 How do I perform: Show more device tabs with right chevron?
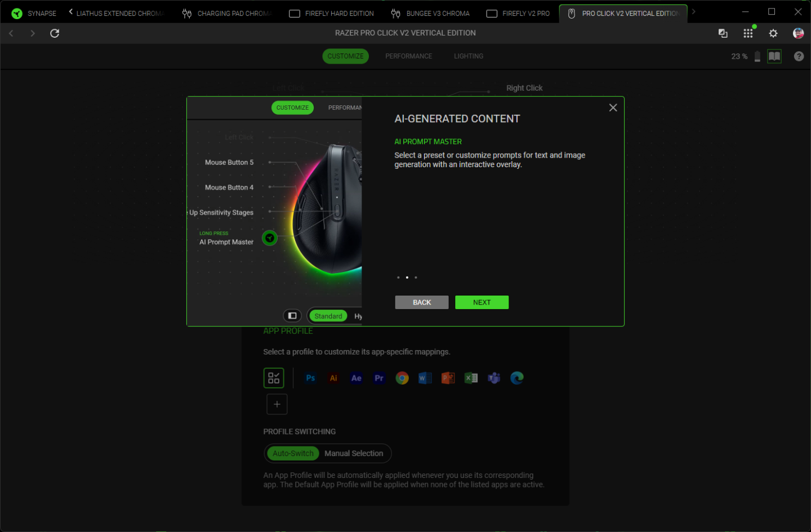694,11
